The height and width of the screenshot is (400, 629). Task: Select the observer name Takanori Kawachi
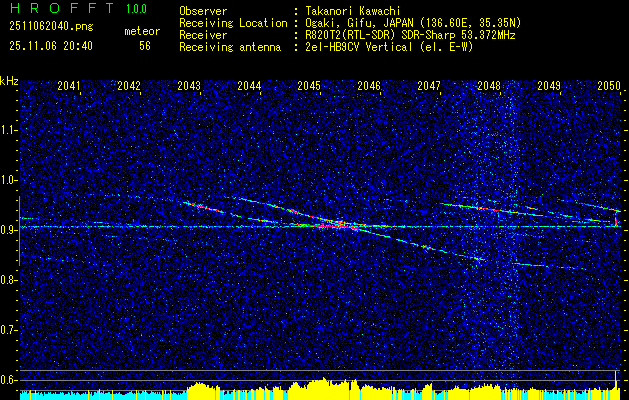(353, 11)
